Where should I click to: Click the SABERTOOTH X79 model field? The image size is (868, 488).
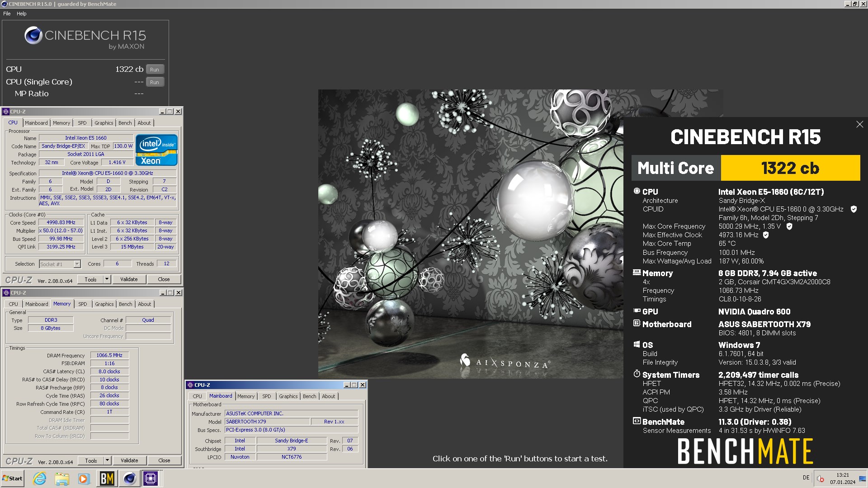point(267,422)
